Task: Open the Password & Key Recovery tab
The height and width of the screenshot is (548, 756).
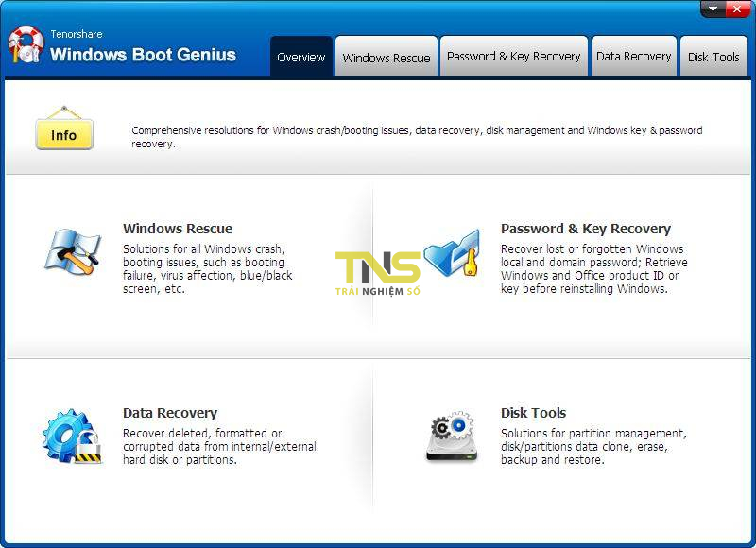Action: [513, 57]
